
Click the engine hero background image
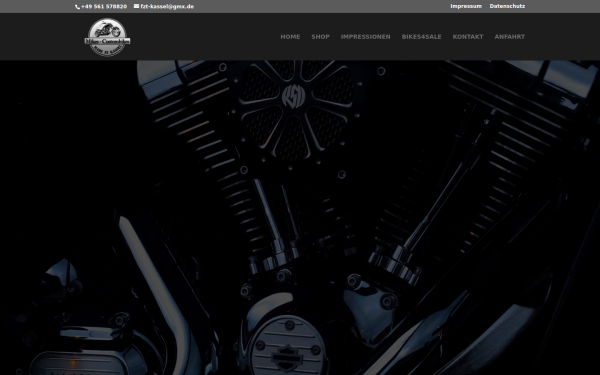[x=300, y=217]
